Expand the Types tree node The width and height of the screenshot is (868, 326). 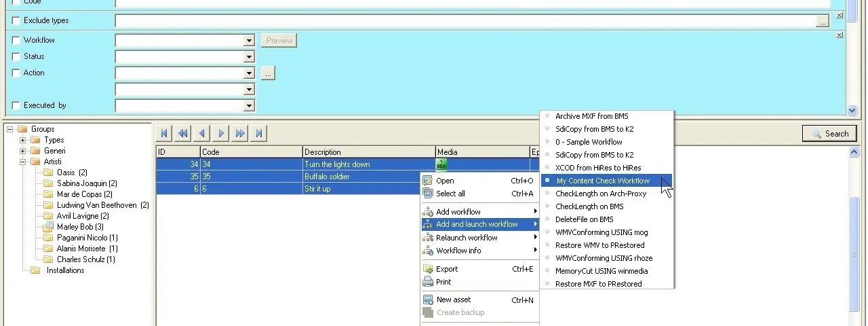click(23, 140)
